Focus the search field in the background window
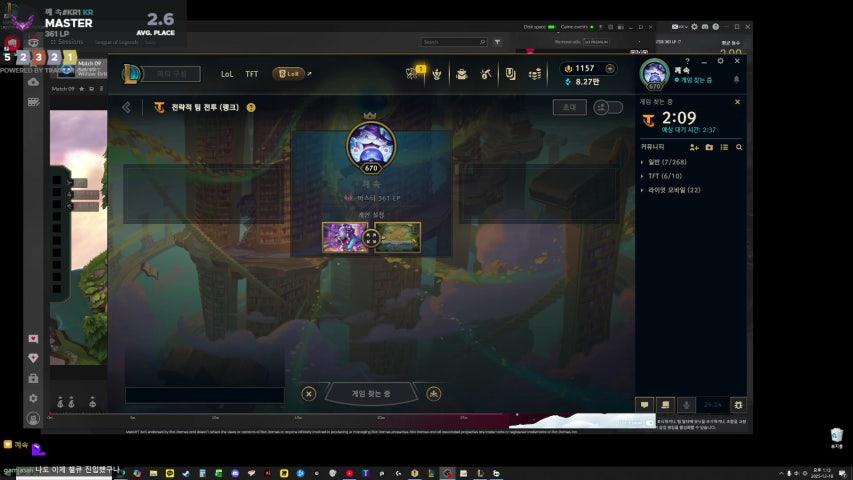The height and width of the screenshot is (480, 853). [454, 42]
